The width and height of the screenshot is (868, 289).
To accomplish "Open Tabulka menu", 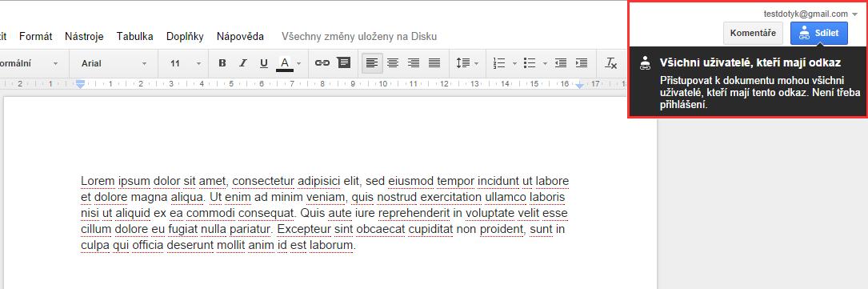I will pos(134,37).
